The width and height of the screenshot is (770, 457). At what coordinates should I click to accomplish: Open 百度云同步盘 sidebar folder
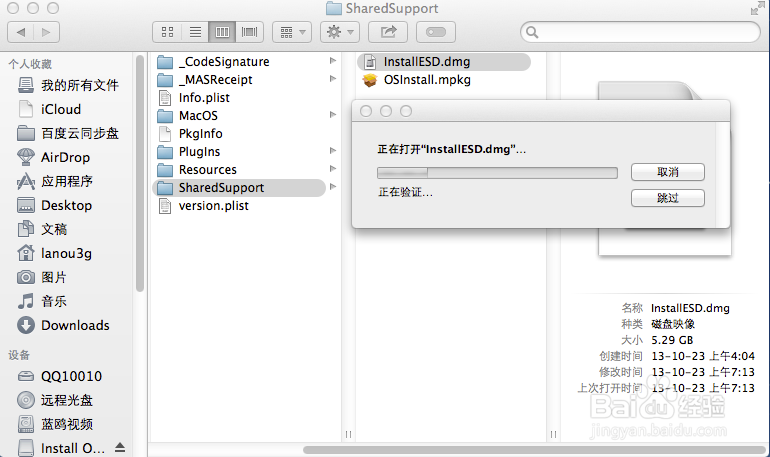(67, 134)
